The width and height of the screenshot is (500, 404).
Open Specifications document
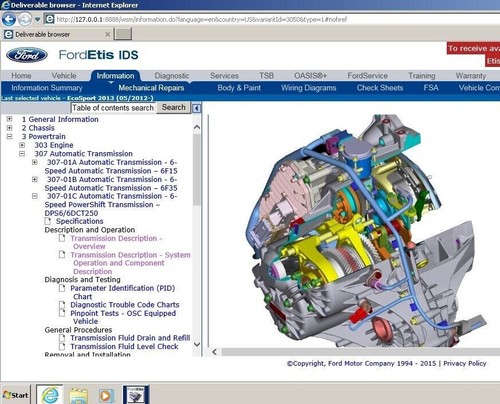click(x=80, y=221)
